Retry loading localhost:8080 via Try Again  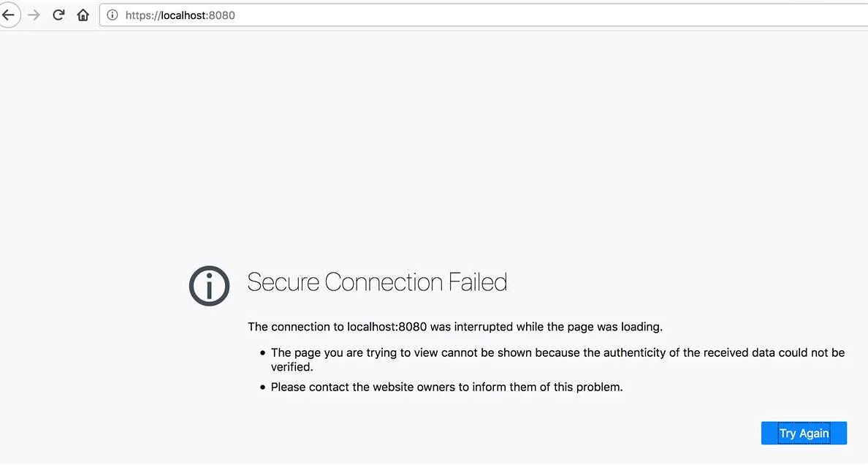coord(804,433)
